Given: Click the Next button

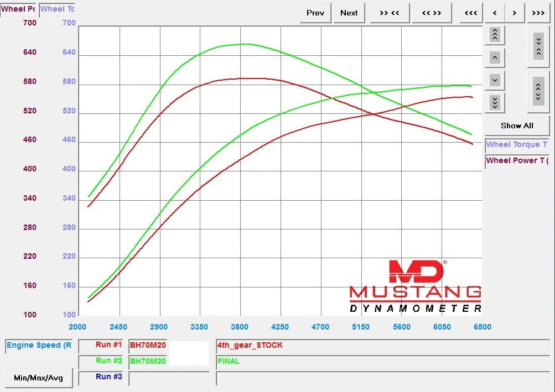Looking at the screenshot, I should click(x=349, y=13).
